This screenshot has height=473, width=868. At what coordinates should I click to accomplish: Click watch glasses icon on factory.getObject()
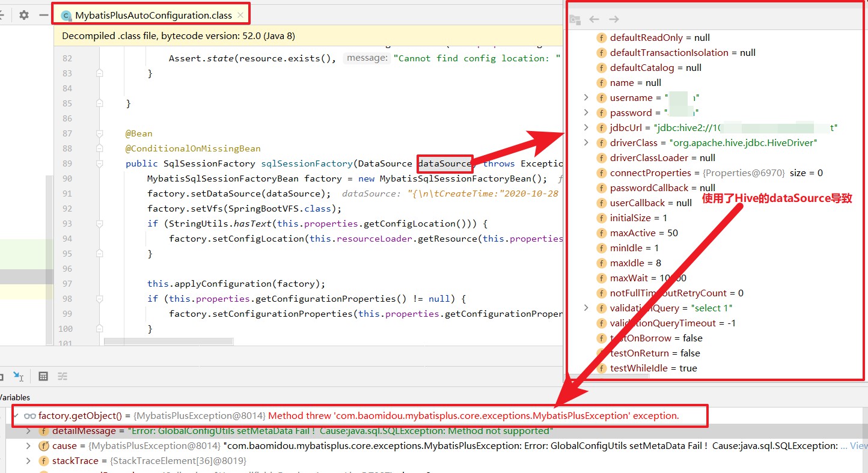click(x=29, y=416)
